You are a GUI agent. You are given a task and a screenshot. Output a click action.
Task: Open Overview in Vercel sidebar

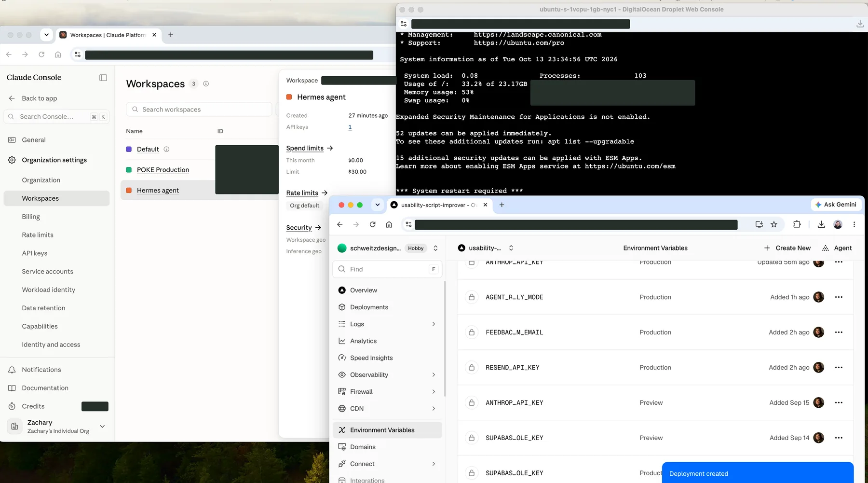tap(364, 290)
